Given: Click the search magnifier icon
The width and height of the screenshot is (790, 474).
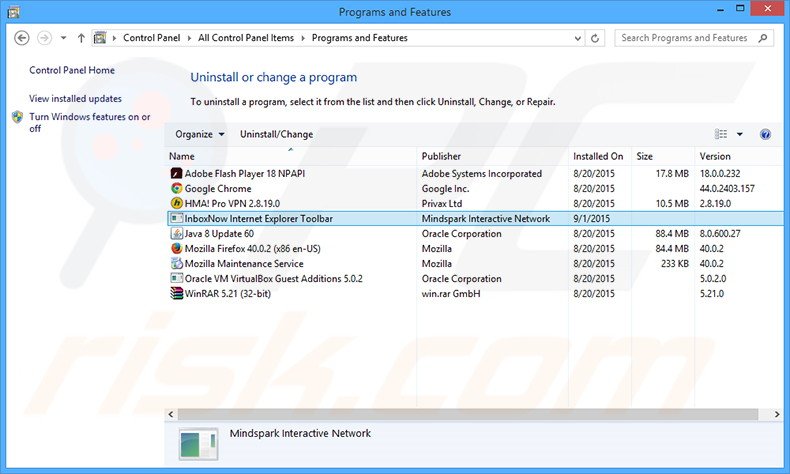Looking at the screenshot, I should (x=763, y=38).
